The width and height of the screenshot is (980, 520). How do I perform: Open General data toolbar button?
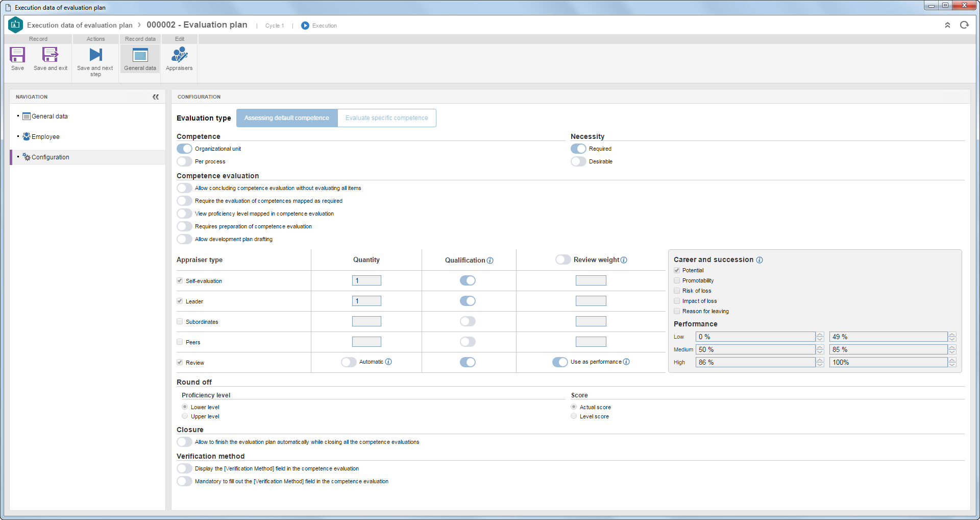tap(140, 59)
